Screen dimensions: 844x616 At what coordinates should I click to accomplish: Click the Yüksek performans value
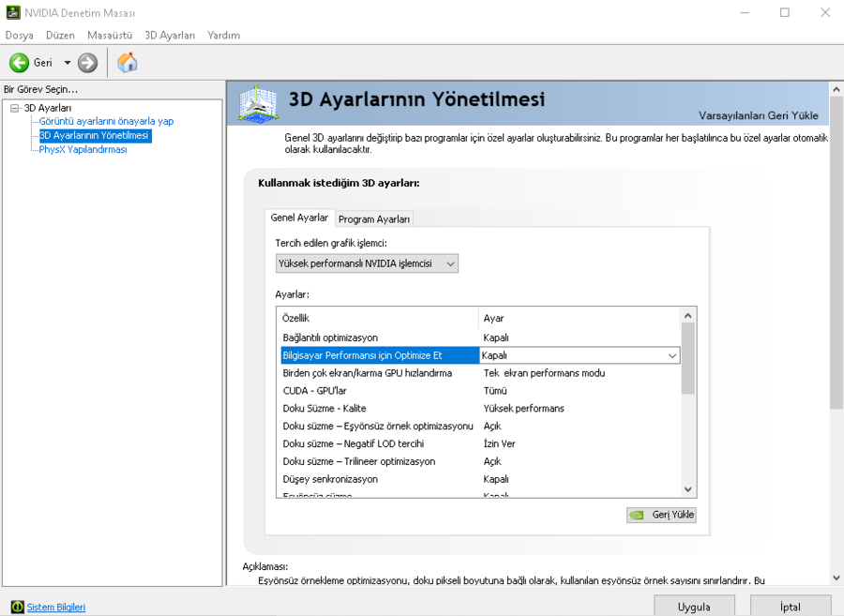(523, 409)
